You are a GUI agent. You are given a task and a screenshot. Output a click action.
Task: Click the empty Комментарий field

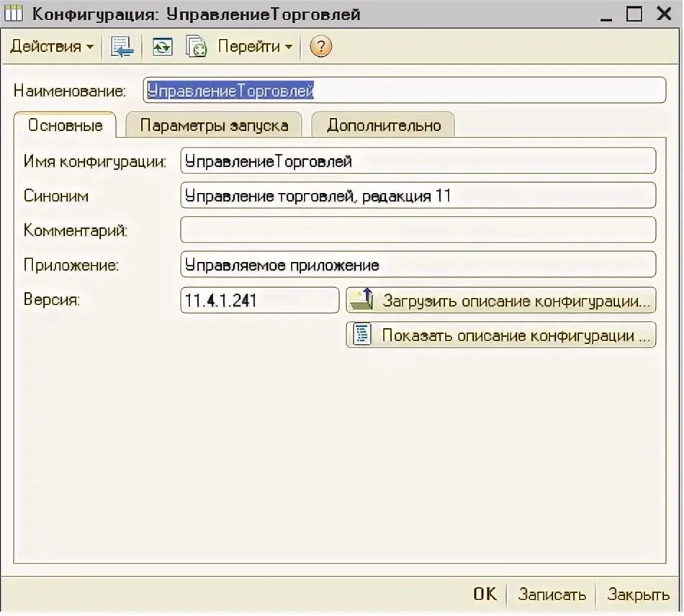pyautogui.click(x=418, y=230)
